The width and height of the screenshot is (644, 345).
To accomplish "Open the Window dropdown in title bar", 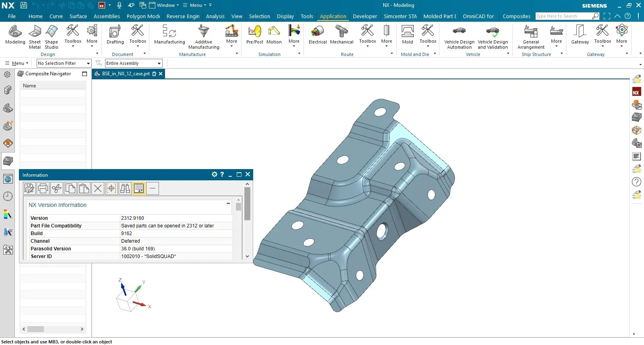I will [164, 5].
